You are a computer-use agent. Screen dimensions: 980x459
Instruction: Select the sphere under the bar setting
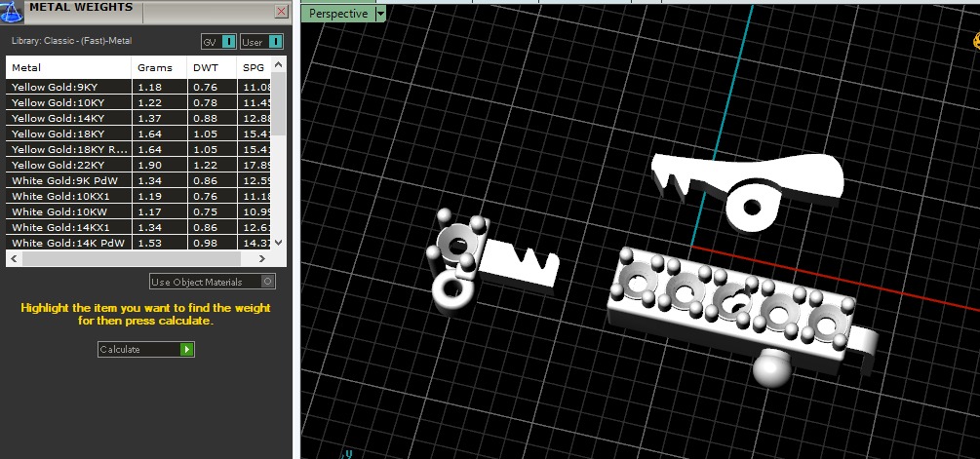pos(772,369)
